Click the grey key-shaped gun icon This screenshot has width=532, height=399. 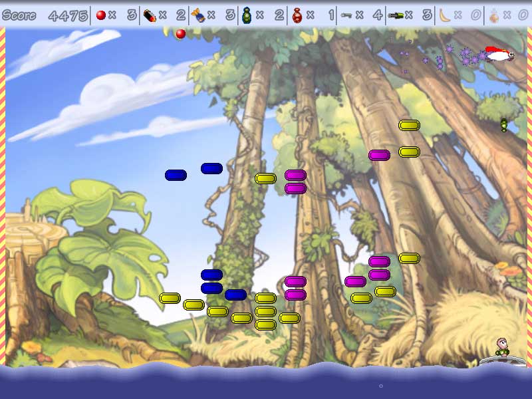(346, 15)
